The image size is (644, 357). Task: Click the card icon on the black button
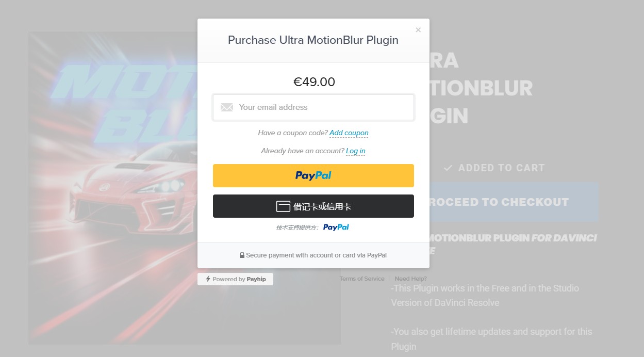pos(283,206)
